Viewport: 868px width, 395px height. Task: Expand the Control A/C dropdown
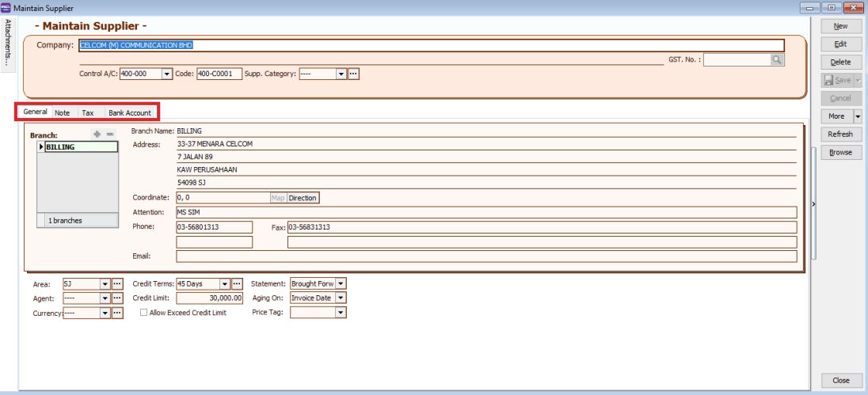[x=166, y=74]
